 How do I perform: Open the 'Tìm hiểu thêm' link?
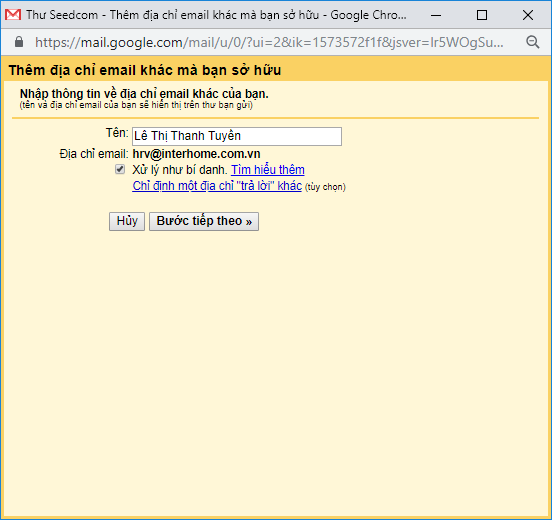268,170
